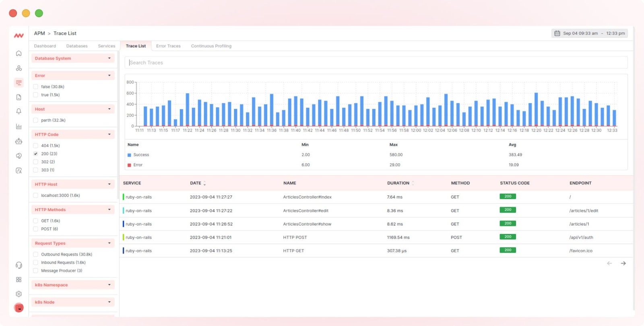Switch to the Continuous Profiling tab
Screen dimensions: 644x326
tap(211, 46)
